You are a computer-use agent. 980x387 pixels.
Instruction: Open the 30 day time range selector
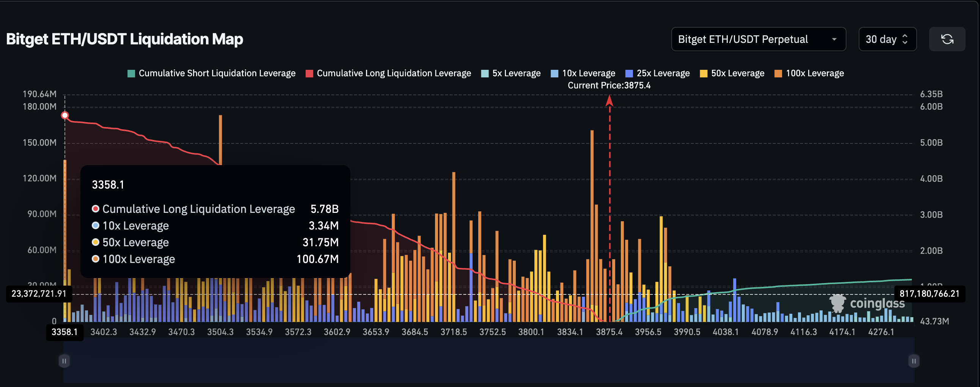tap(887, 39)
